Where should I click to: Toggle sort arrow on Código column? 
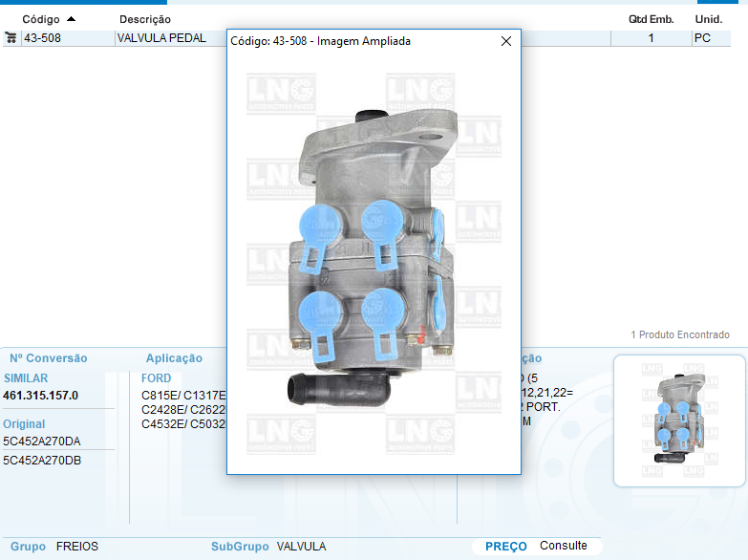[x=71, y=19]
